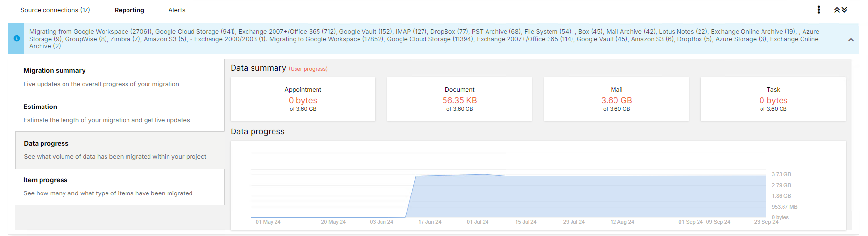Click the Mail data summary card

(616, 99)
